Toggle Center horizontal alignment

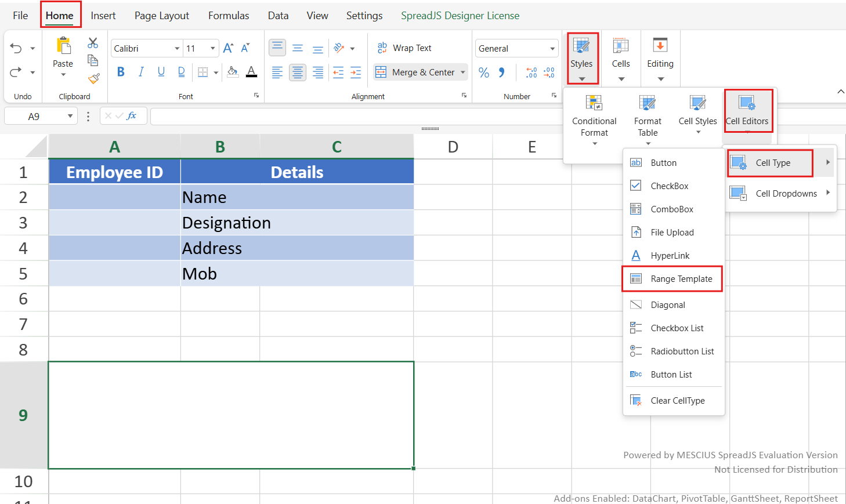coord(298,72)
